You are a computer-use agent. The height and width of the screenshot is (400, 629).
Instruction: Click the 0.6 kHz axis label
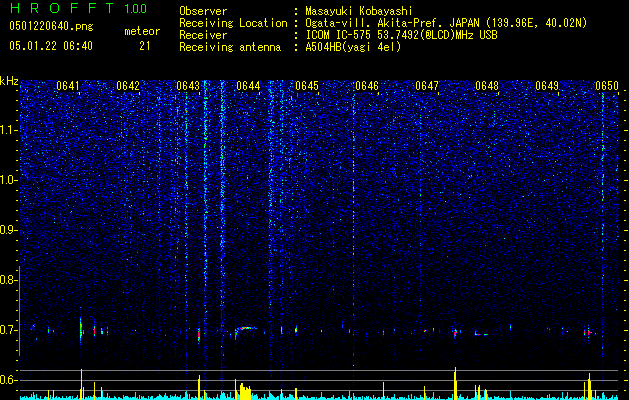(x=7, y=380)
